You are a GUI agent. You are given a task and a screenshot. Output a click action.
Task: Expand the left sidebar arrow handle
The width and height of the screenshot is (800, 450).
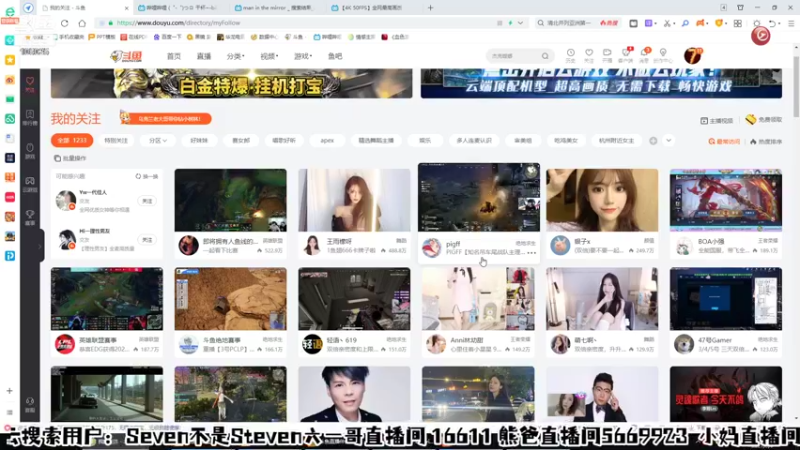pos(41,246)
